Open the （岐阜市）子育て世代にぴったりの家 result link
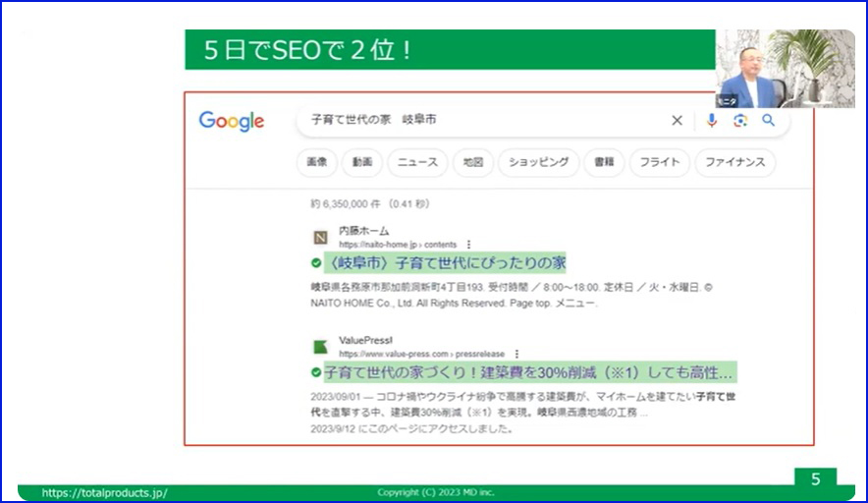Screen dimensions: 868x503 click(x=447, y=263)
